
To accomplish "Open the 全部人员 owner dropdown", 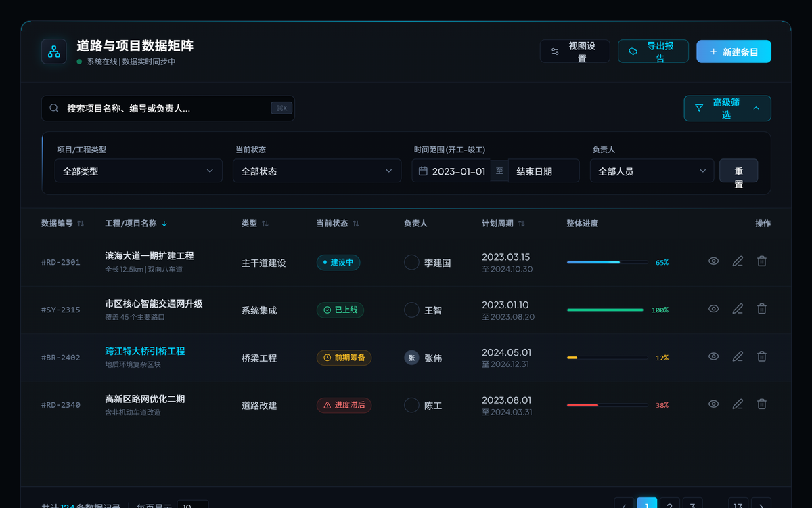I will [652, 171].
